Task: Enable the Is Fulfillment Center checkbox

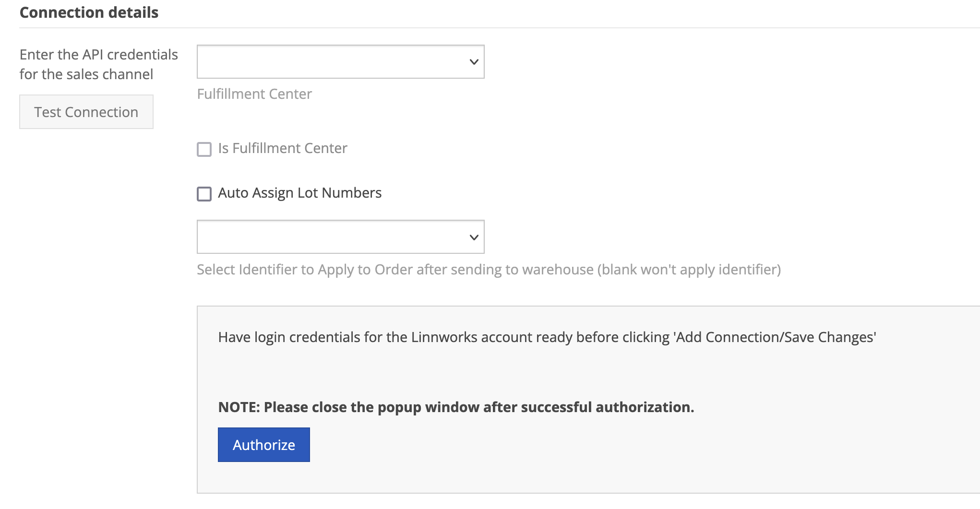Action: [204, 149]
